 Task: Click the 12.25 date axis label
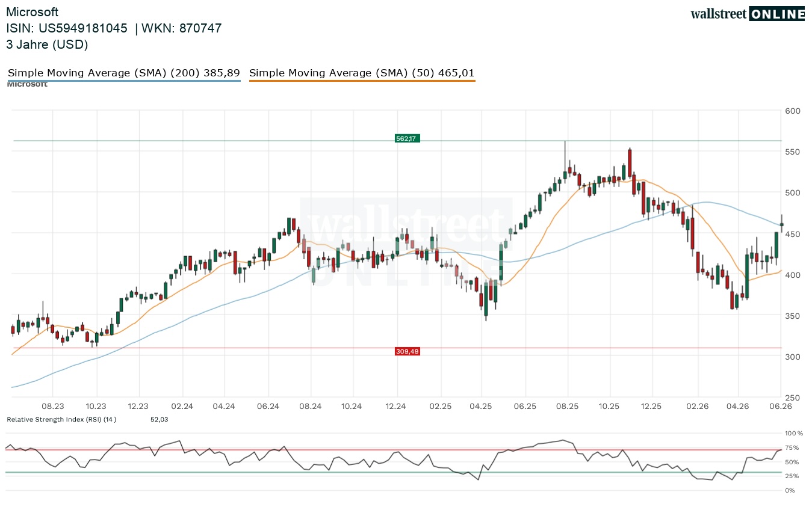(652, 407)
